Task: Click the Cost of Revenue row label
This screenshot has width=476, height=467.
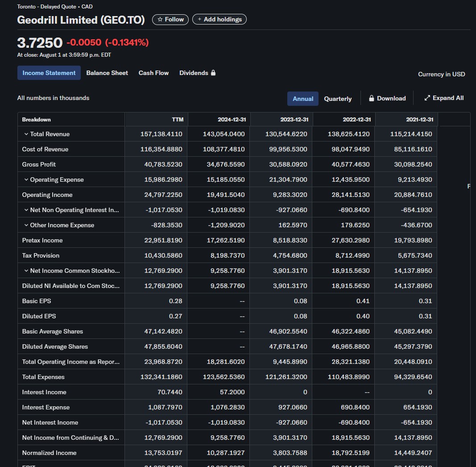Action: coord(45,149)
